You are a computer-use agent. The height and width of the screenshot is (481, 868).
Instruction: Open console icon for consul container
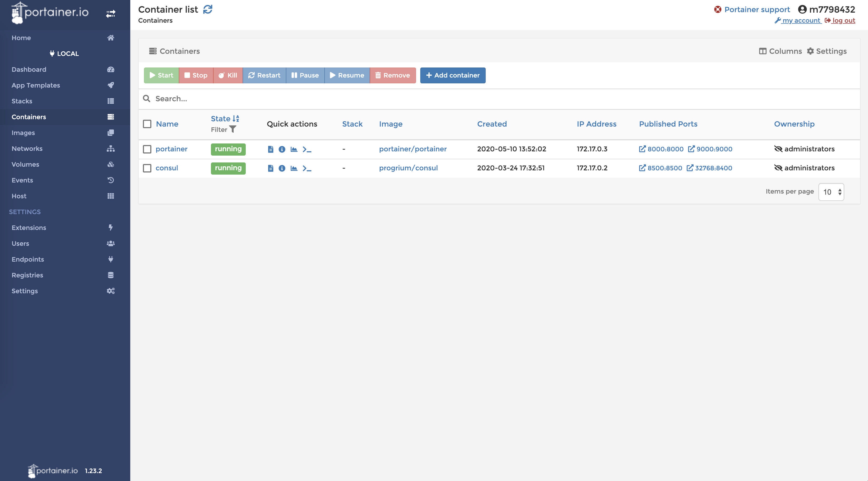[307, 168]
